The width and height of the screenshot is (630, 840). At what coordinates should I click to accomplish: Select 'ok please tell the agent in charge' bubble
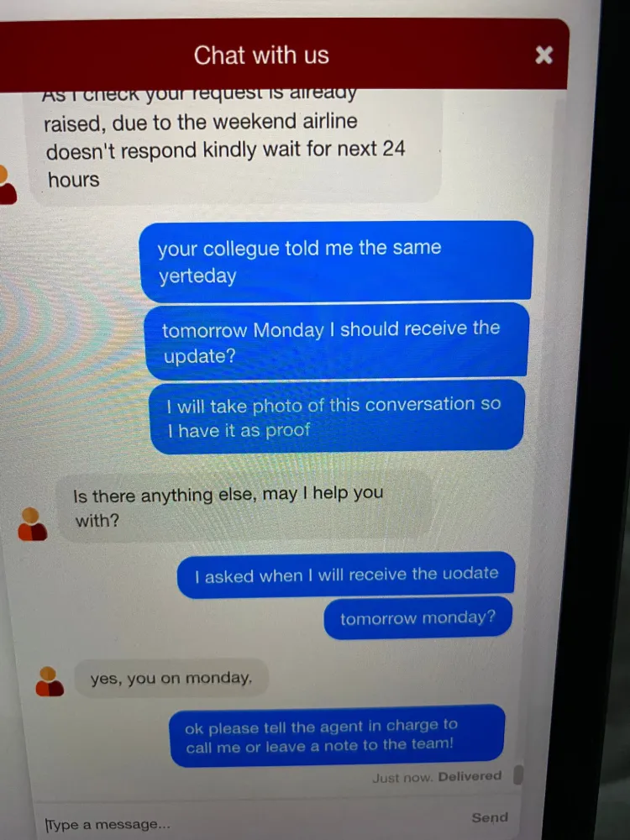[x=337, y=735]
